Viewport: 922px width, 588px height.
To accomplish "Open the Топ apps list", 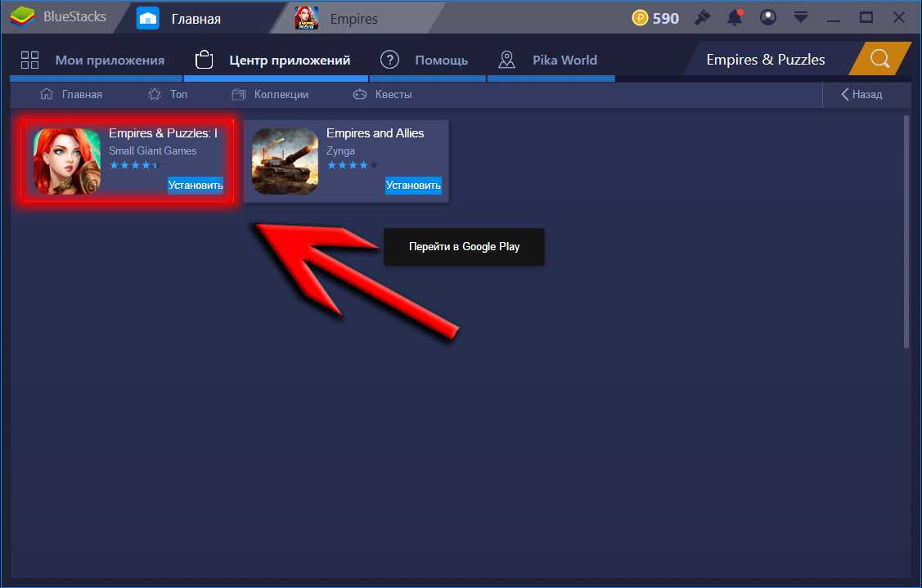I will pyautogui.click(x=168, y=94).
